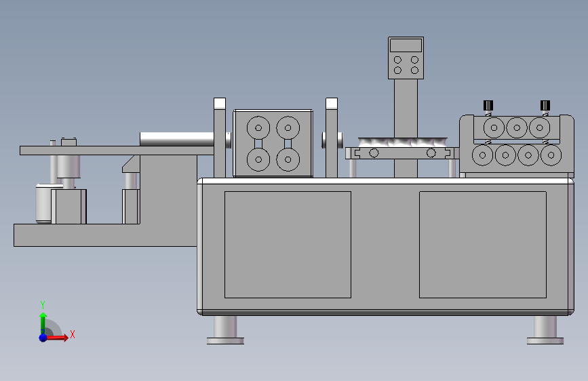Select the left machine foot pad
588x381 pixels.
225,340
